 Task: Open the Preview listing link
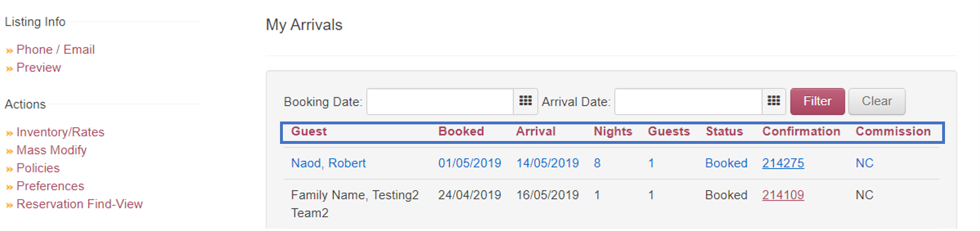[38, 68]
